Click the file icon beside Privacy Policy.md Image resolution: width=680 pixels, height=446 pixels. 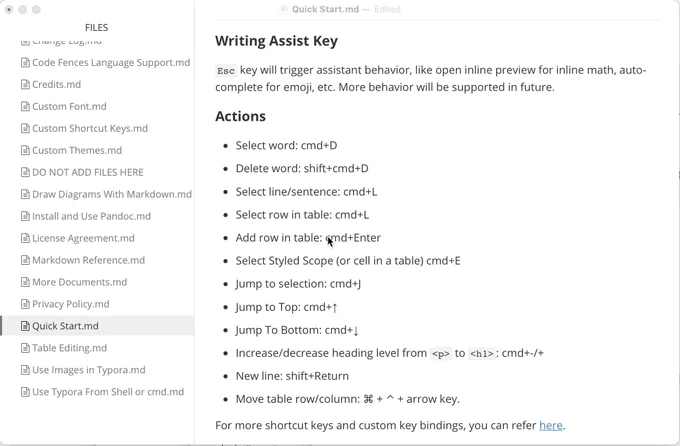pyautogui.click(x=26, y=304)
